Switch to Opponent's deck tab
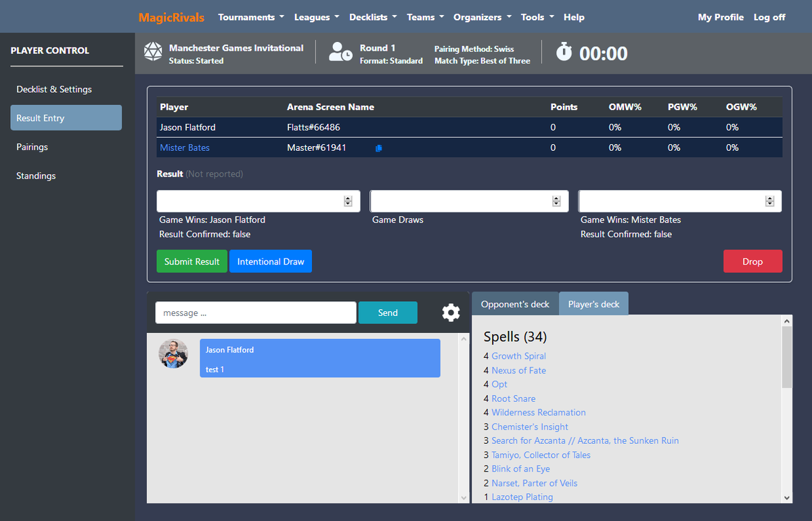Screen dimensions: 812x521 tap(515, 304)
